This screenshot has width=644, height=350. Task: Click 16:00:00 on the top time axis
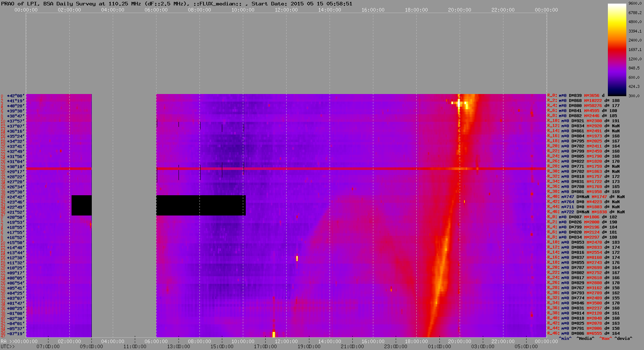click(373, 10)
